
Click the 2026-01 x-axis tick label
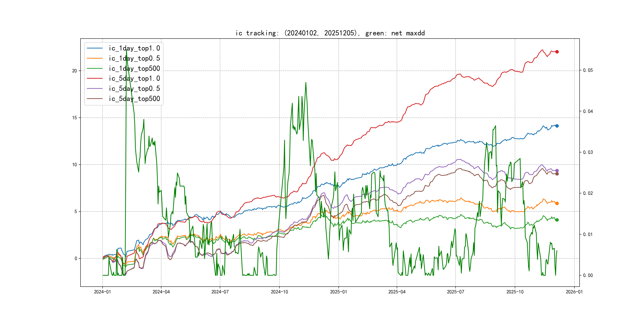click(x=574, y=292)
